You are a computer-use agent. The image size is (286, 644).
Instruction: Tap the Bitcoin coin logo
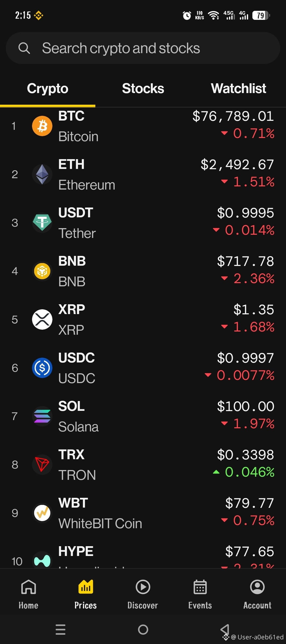[x=42, y=126]
